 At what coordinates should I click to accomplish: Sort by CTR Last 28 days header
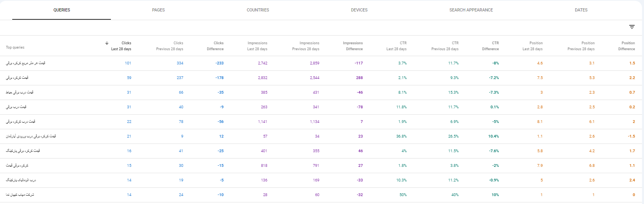[x=396, y=46]
